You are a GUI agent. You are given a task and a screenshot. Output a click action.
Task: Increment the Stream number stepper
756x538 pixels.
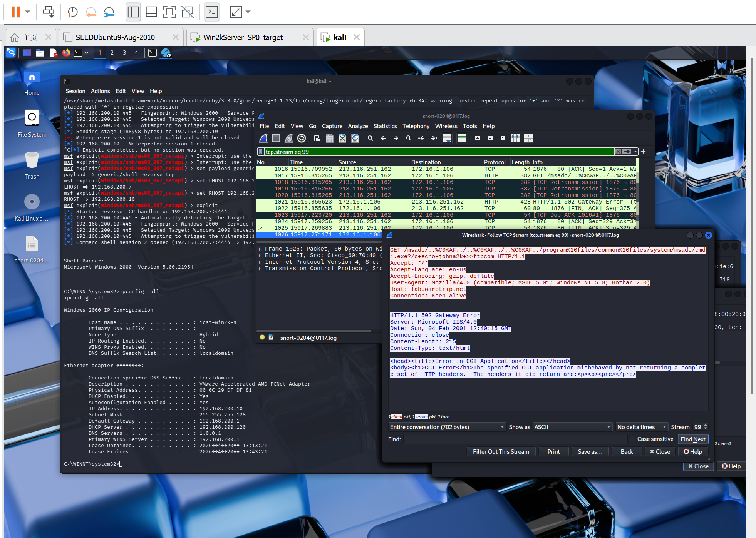[x=706, y=425]
